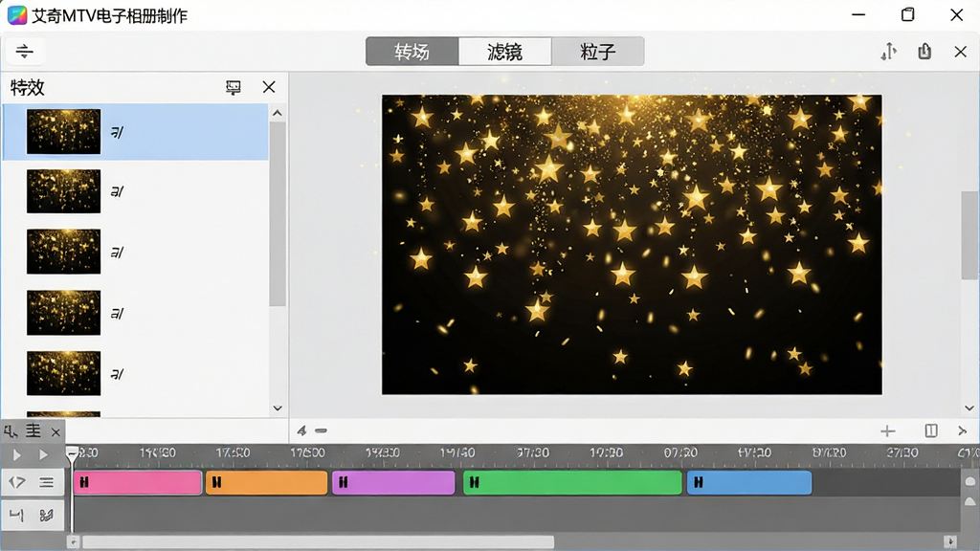Click the playhead handle at timeline start
This screenshot has width=980, height=551.
[x=73, y=454]
